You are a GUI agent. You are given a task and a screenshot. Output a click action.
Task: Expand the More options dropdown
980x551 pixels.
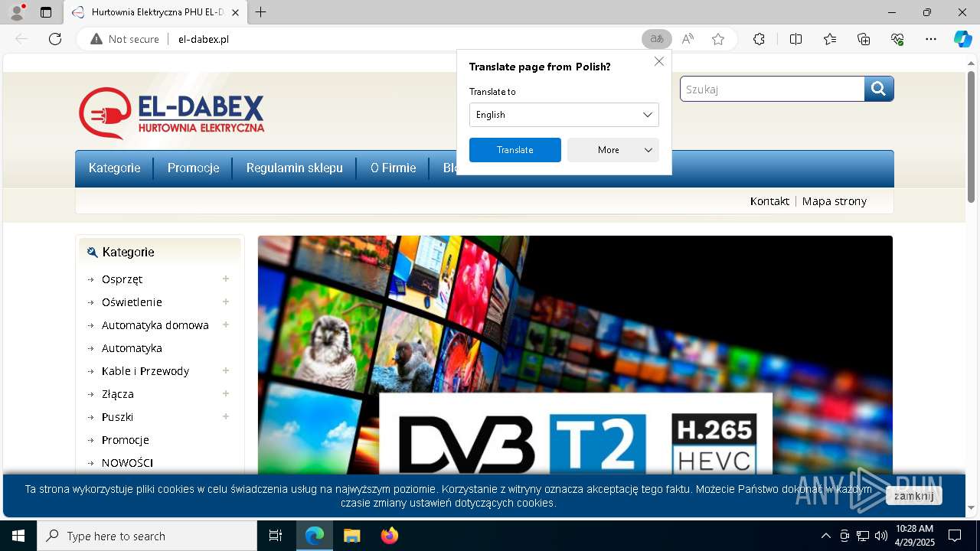pyautogui.click(x=612, y=150)
